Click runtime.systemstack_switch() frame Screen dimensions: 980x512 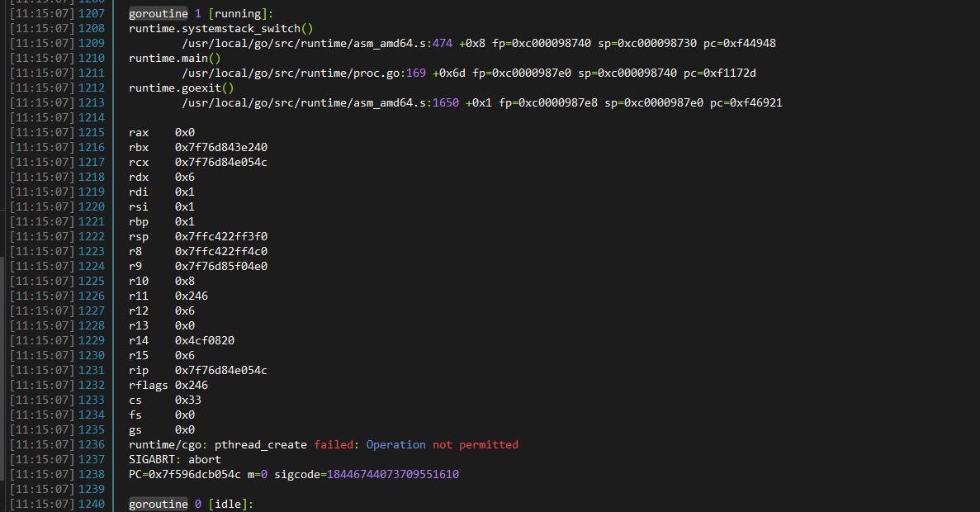coord(220,29)
